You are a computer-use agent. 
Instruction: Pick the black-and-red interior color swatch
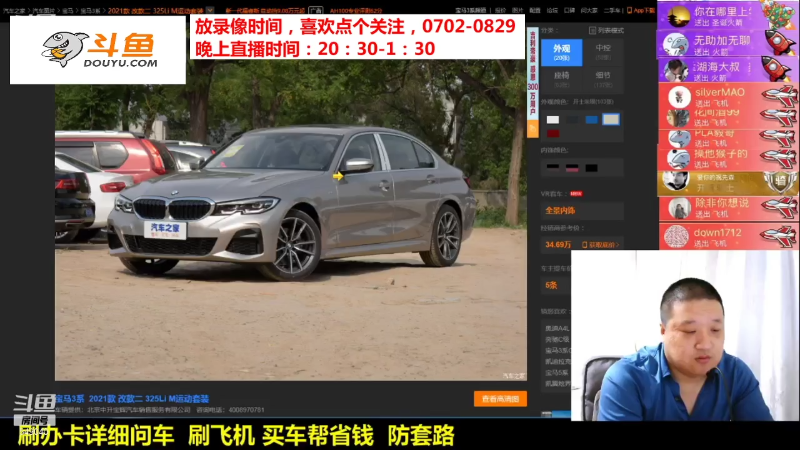572,167
